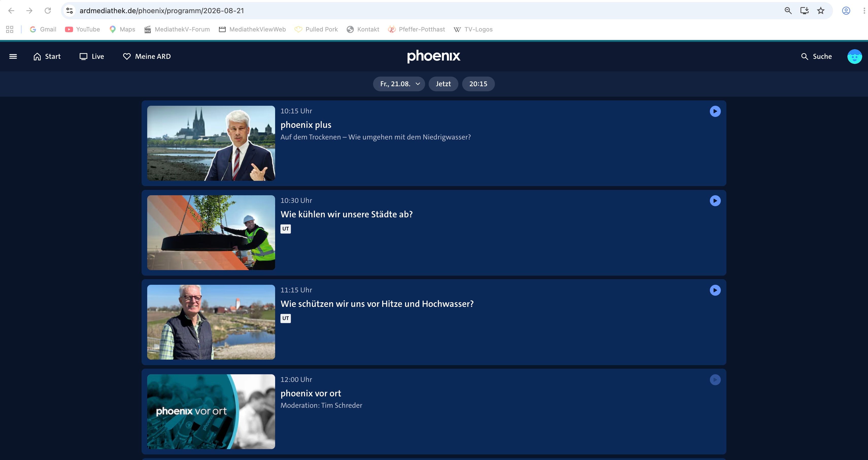Go to Start in the ARD navigation
This screenshot has width=868, height=460.
pos(47,57)
